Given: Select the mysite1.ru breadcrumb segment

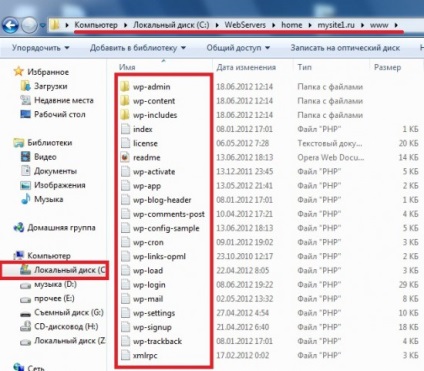Looking at the screenshot, I should tap(336, 25).
